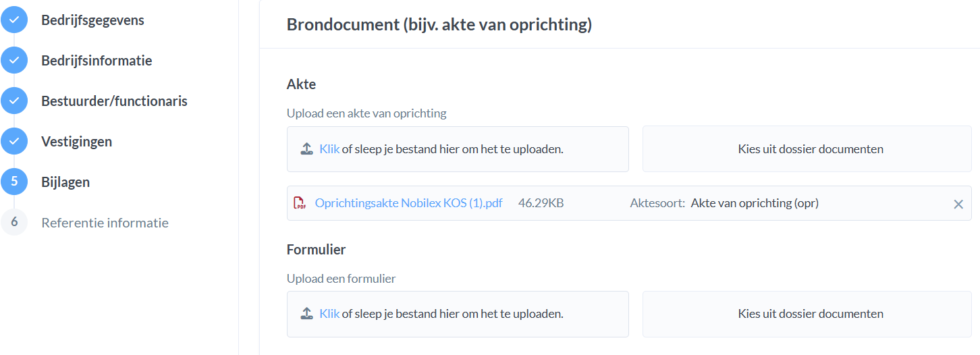
Task: Click the upload icon in Formulier section
Action: (x=306, y=314)
